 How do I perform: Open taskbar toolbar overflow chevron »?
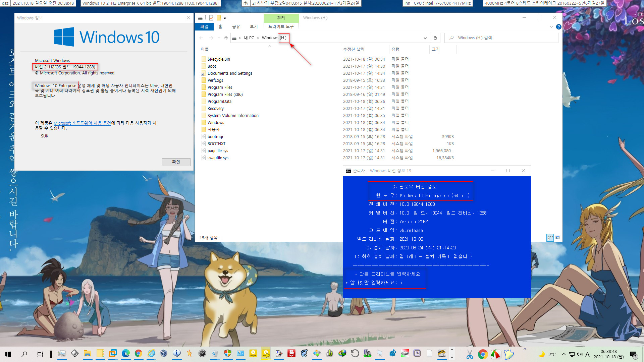click(x=525, y=349)
